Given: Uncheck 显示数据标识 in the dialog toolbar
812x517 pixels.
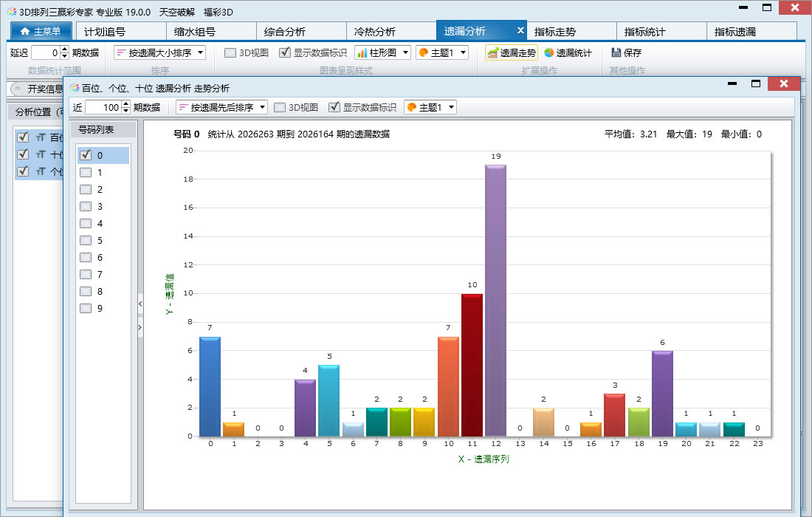Looking at the screenshot, I should [x=334, y=107].
